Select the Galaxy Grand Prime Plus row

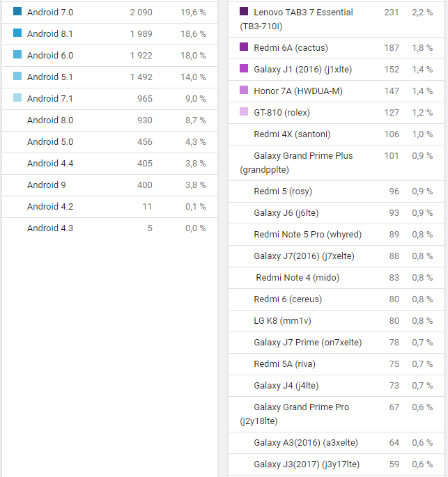point(336,163)
